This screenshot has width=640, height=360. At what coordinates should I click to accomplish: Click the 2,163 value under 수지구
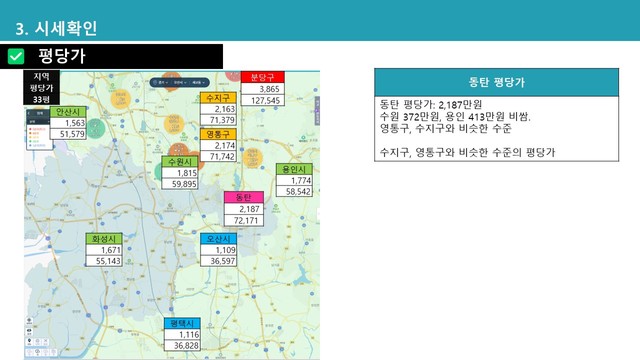pos(218,109)
